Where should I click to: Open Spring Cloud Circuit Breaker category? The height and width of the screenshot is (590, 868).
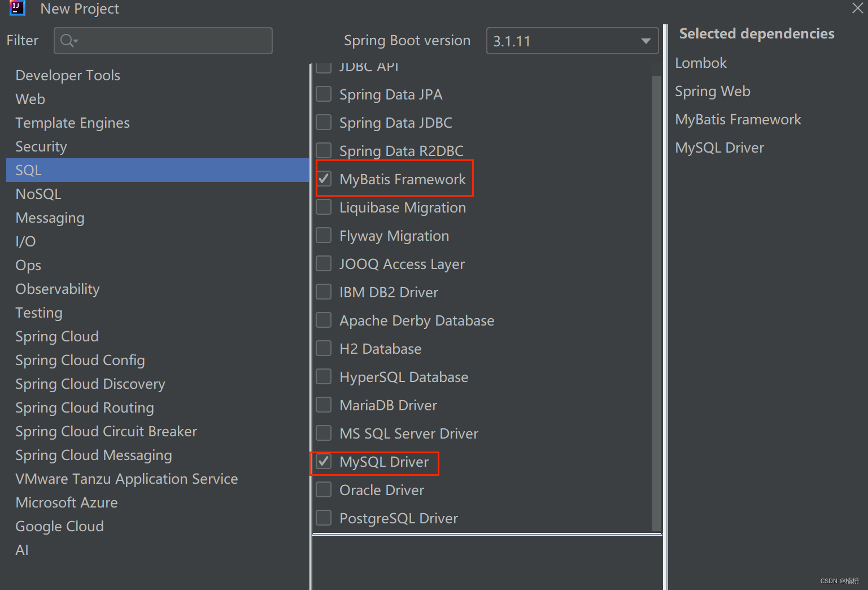pyautogui.click(x=158, y=431)
